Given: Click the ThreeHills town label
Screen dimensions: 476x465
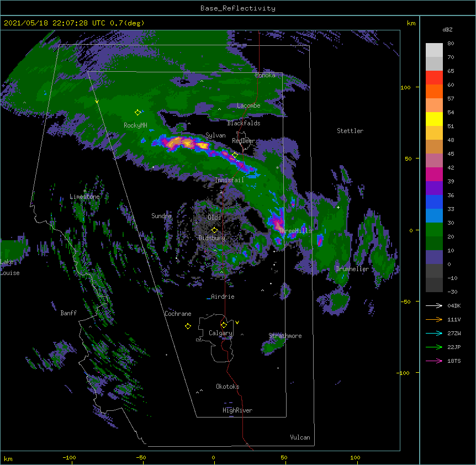Looking at the screenshot, I should 295,231.
